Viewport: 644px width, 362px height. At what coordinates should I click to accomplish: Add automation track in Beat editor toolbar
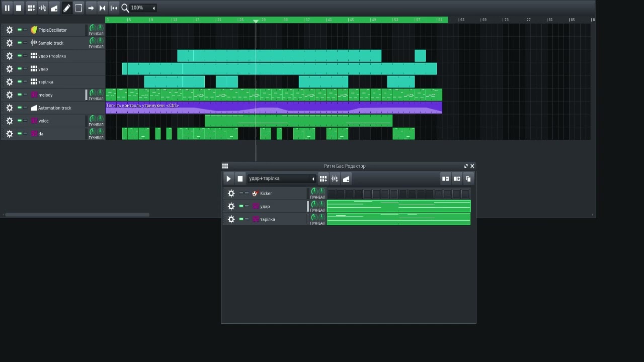click(x=346, y=178)
